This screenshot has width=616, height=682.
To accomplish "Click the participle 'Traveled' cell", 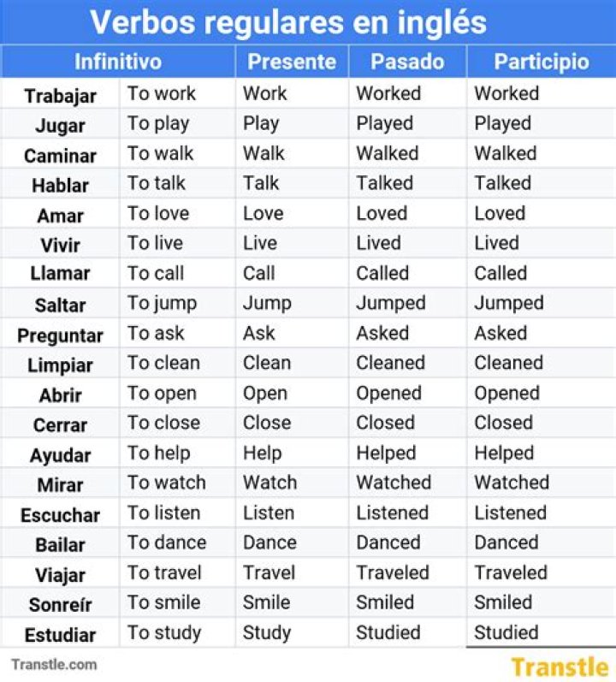I will coord(511,572).
